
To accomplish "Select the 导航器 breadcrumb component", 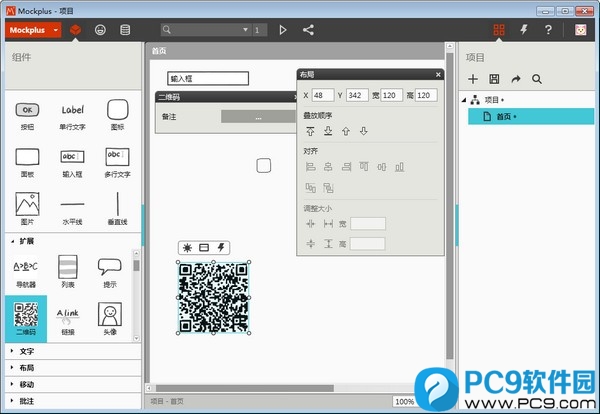I will [x=26, y=273].
